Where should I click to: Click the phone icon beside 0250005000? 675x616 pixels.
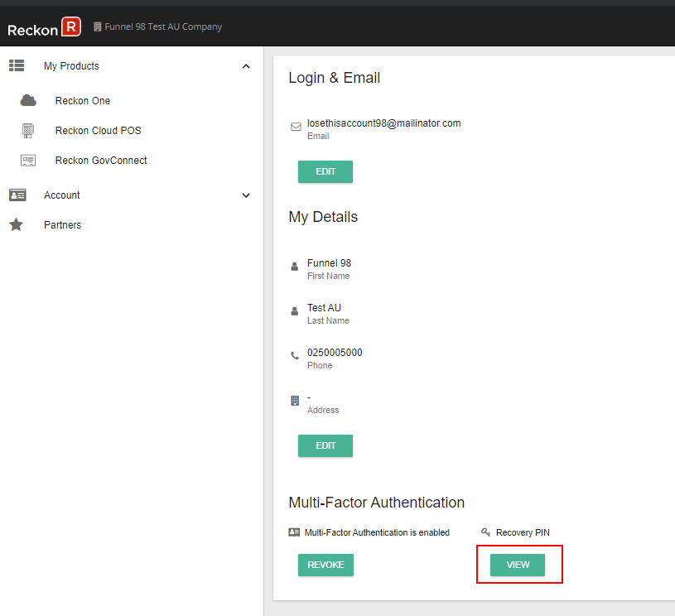[x=295, y=356]
